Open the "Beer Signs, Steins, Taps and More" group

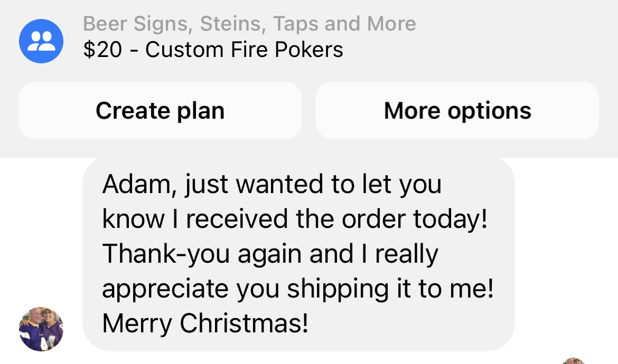click(249, 24)
